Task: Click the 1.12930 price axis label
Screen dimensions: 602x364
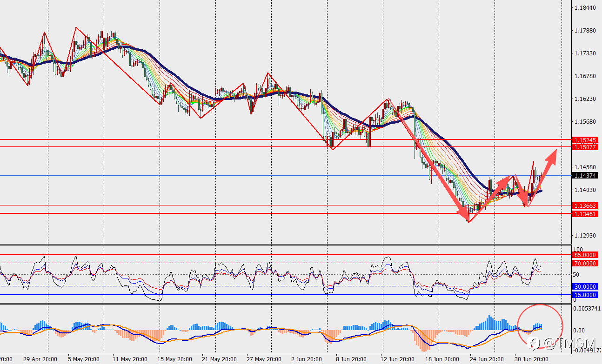Action: point(585,236)
